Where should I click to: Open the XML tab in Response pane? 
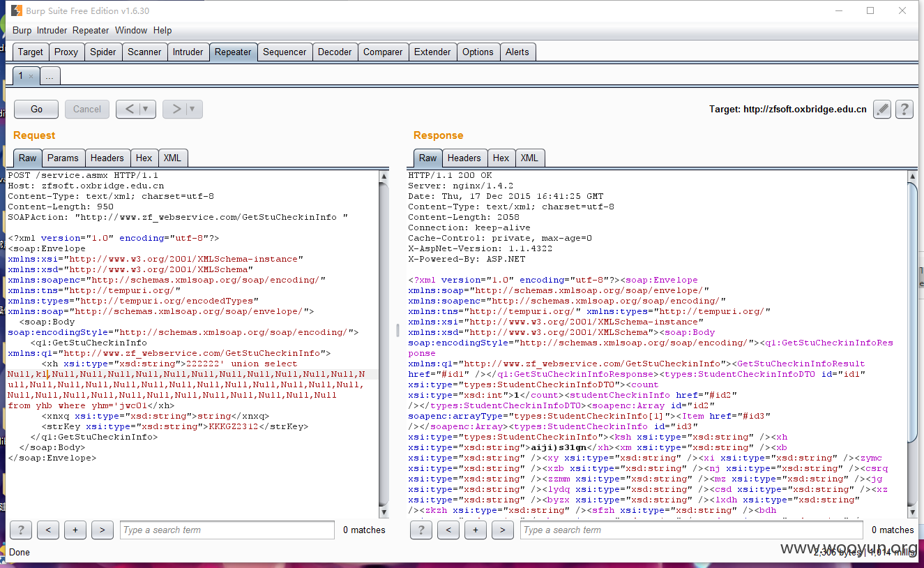[x=530, y=158]
